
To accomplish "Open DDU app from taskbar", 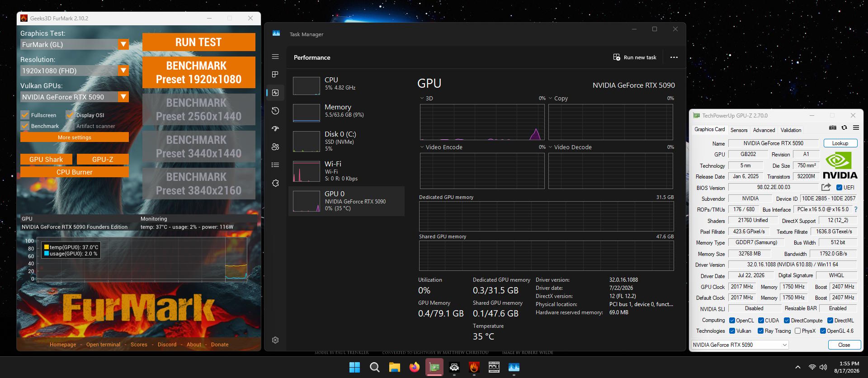I will pos(494,367).
